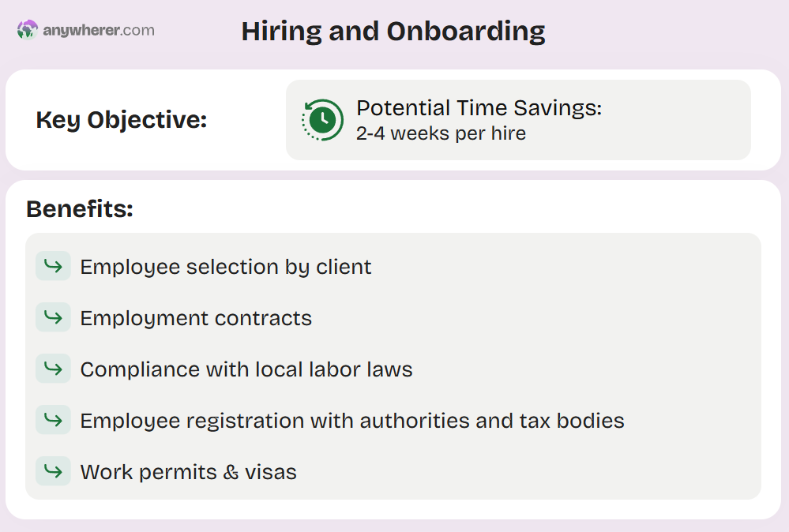Click arrow icon beside Employee registration with authorities

(54, 419)
